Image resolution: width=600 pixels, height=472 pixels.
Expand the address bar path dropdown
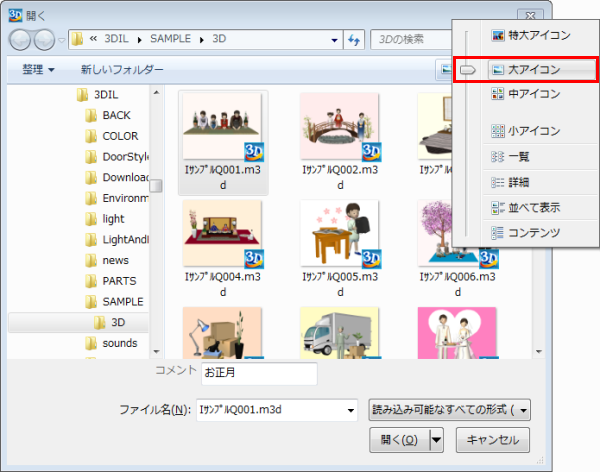point(334,40)
